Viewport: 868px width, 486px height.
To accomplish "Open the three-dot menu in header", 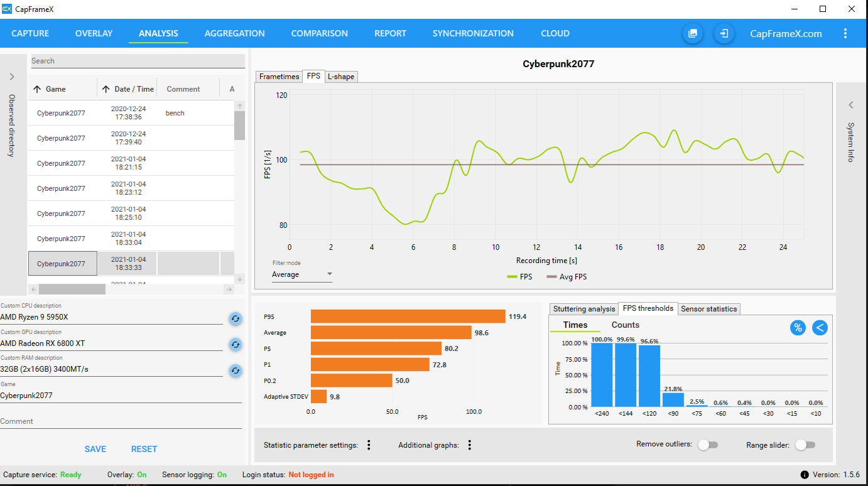I will coord(845,33).
